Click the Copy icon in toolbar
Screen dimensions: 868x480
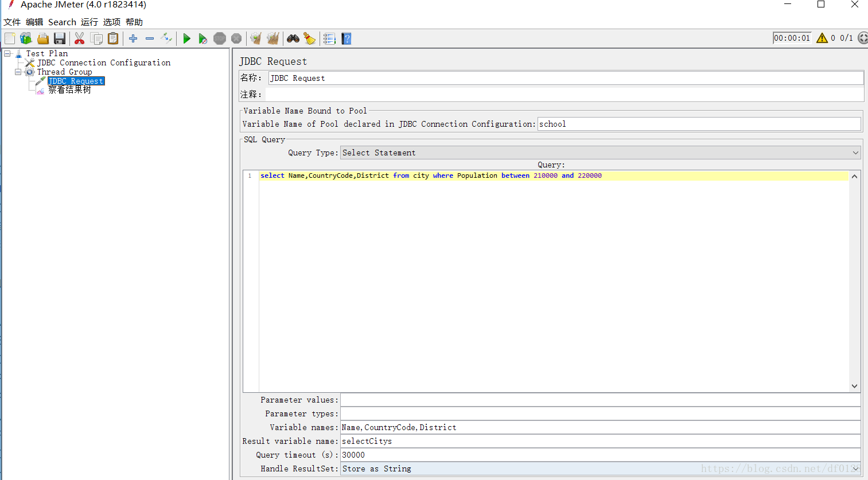[96, 38]
